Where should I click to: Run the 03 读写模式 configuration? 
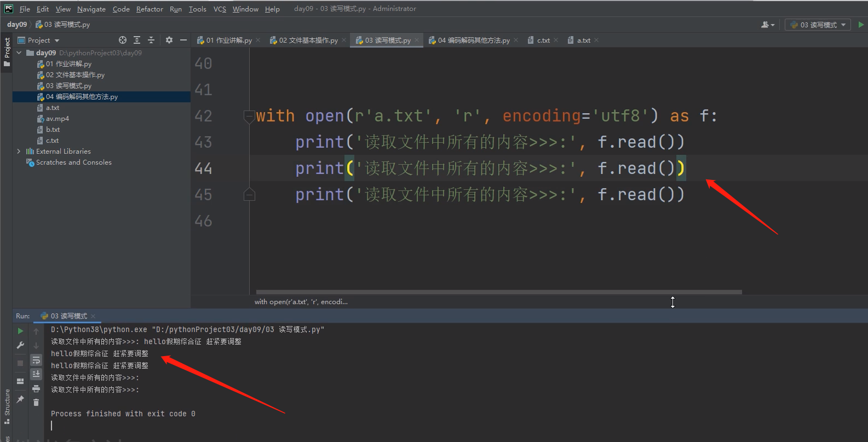pyautogui.click(x=861, y=25)
